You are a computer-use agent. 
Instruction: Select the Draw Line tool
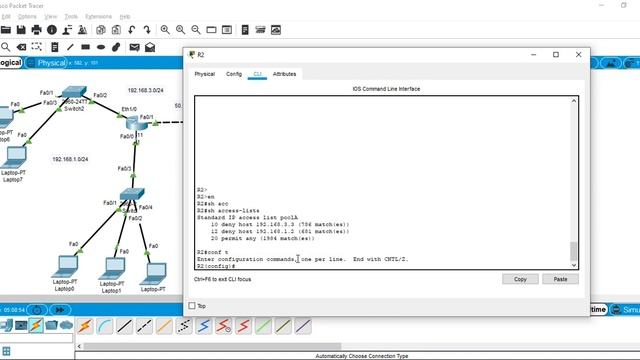point(70,47)
